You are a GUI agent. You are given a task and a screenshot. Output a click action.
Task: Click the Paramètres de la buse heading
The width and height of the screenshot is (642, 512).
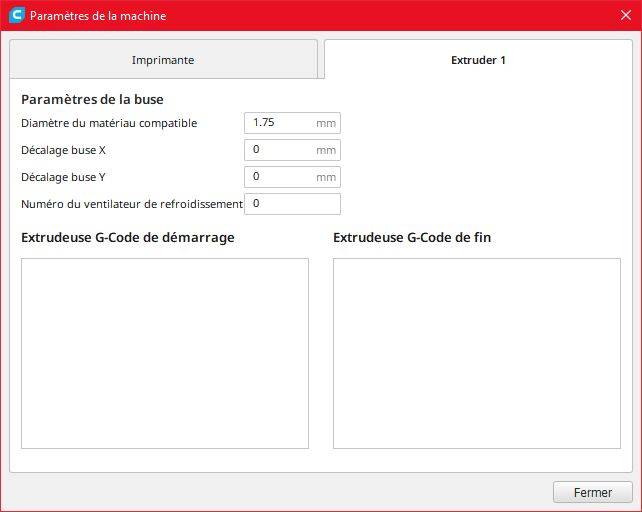tap(92, 100)
